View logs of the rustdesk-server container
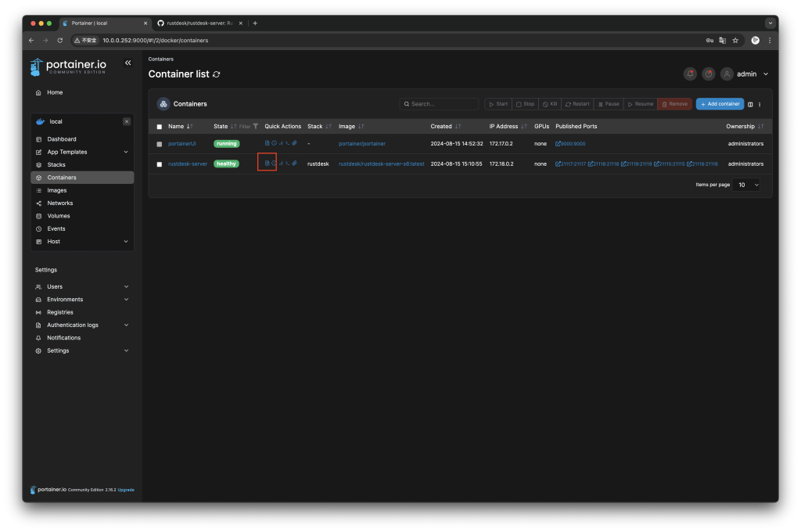The height and width of the screenshot is (532, 801). coord(268,164)
